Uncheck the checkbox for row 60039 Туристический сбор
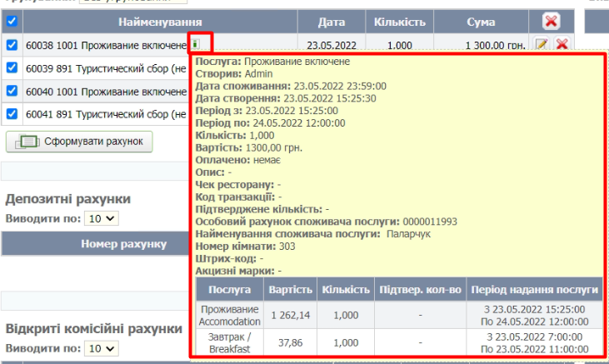Image resolution: width=609 pixels, height=364 pixels. click(12, 68)
